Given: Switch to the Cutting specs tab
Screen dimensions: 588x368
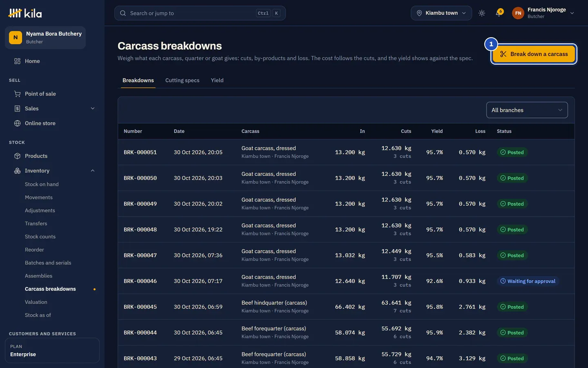Looking at the screenshot, I should [x=182, y=80].
